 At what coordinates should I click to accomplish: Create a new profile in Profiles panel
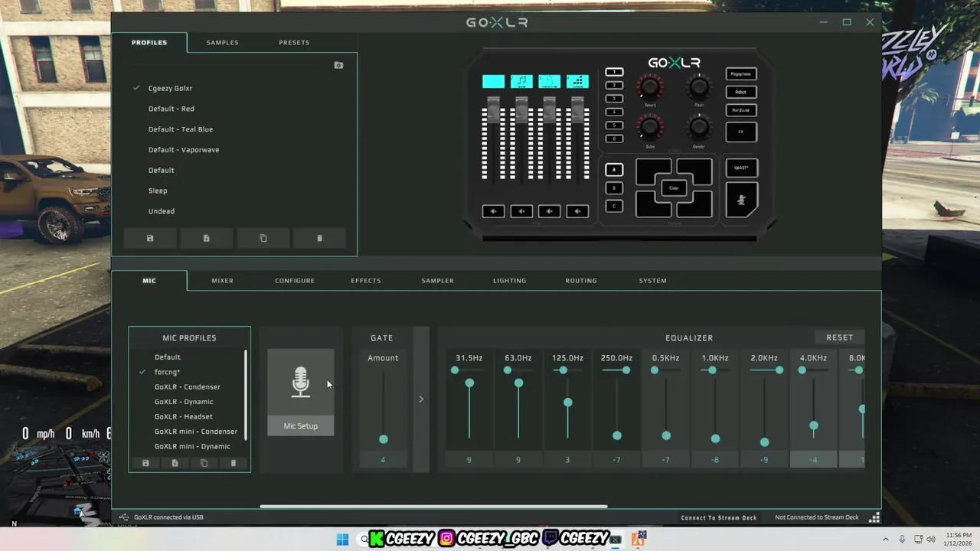tap(206, 238)
